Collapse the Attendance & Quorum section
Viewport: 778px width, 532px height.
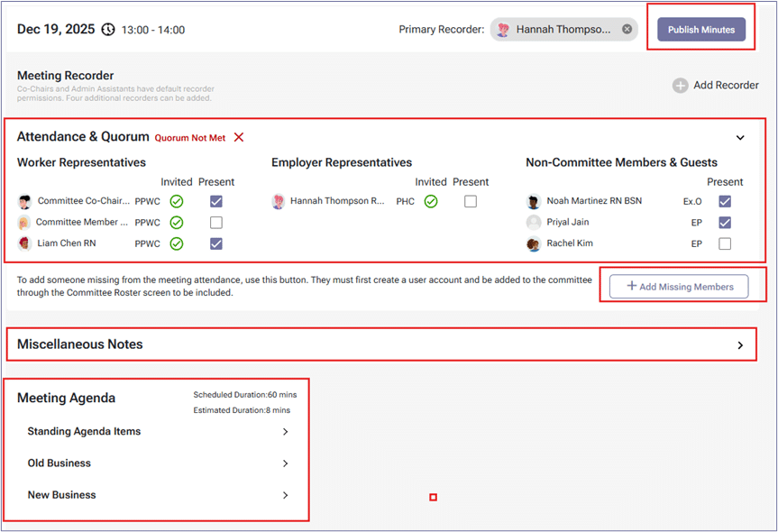(740, 138)
